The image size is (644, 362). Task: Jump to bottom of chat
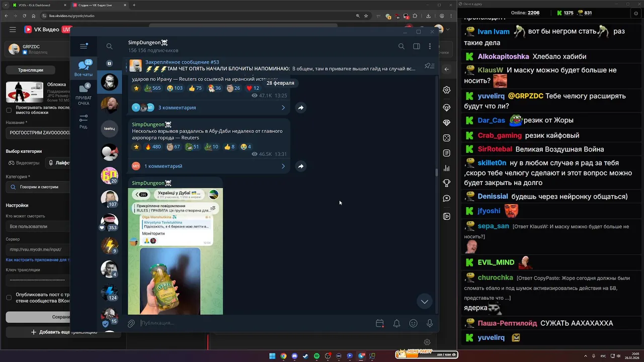425,301
